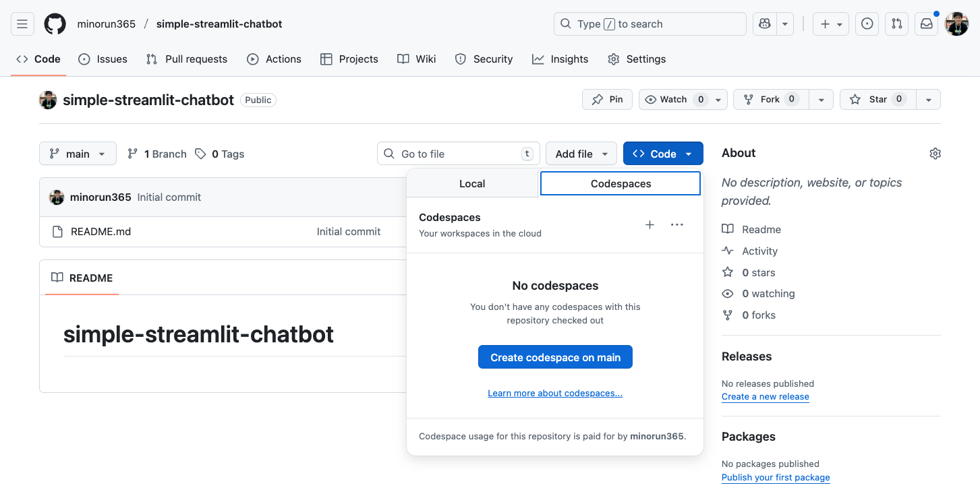View the 0 watching link
This screenshot has width=980, height=498.
[x=759, y=294]
